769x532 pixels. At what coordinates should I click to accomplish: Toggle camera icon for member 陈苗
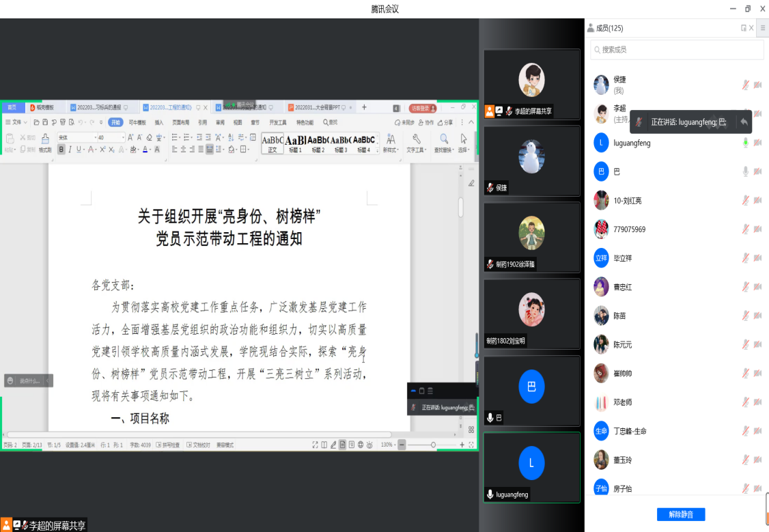click(x=757, y=316)
